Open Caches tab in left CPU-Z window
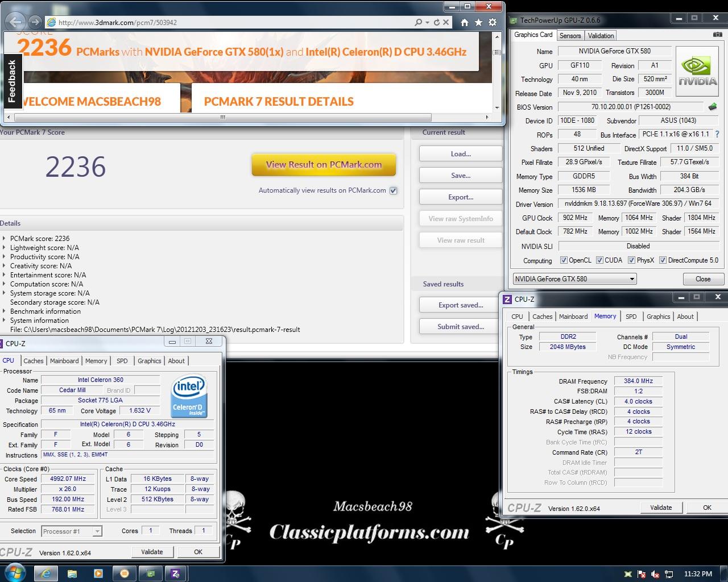This screenshot has width=728, height=582. [34, 361]
